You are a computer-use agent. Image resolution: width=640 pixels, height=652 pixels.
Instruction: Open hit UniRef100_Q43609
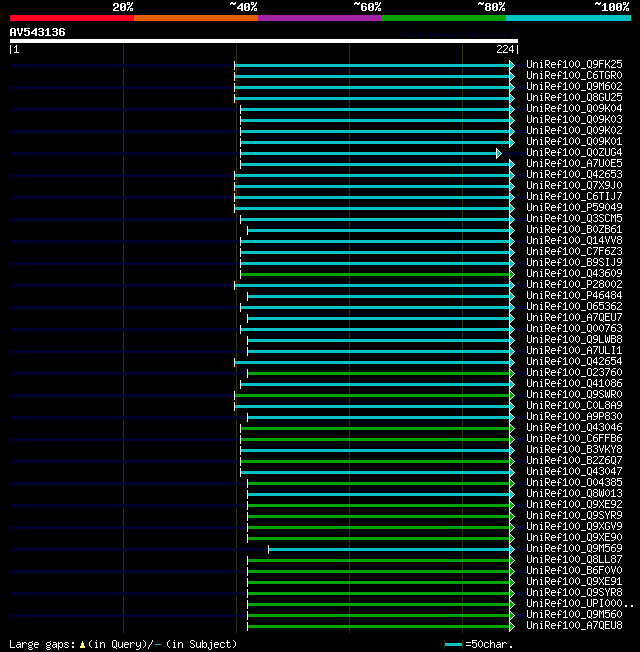tap(574, 274)
